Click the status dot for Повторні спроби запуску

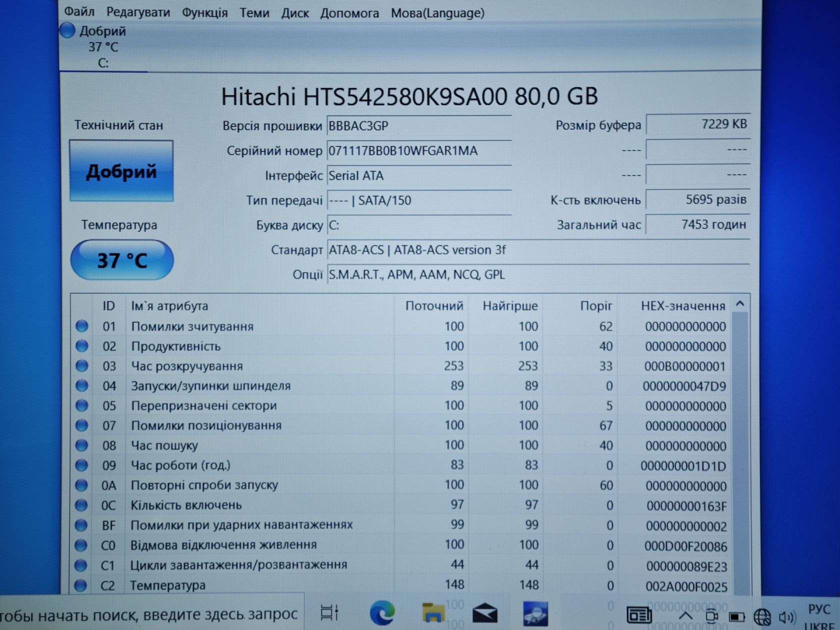[x=81, y=485]
